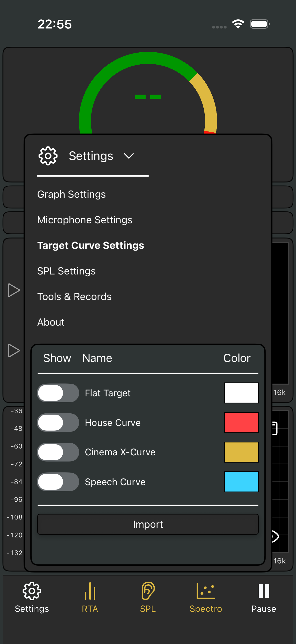Open Tools & Records section
Image resolution: width=296 pixels, height=644 pixels.
[x=74, y=296]
